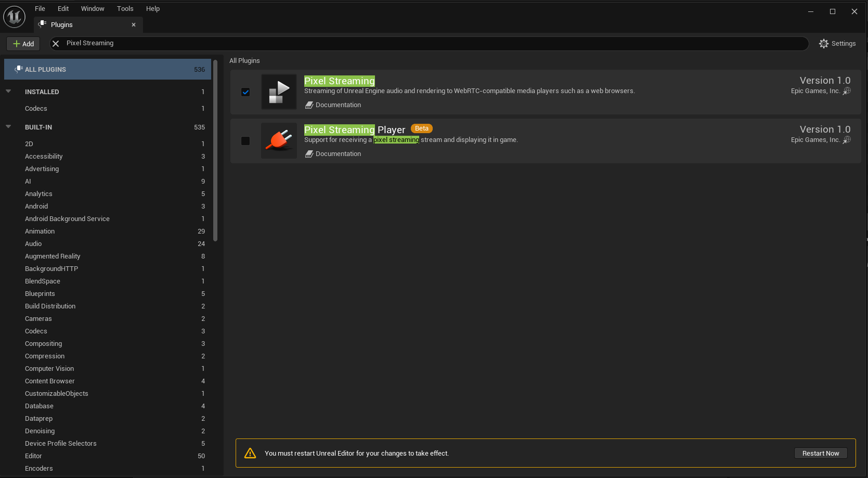Collapse the Built-In category
868x478 pixels.
pyautogui.click(x=8, y=127)
